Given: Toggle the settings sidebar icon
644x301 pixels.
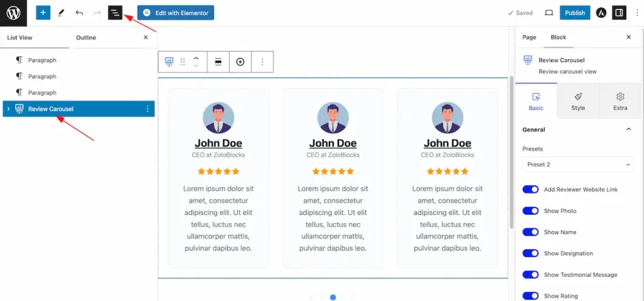Looking at the screenshot, I should (x=619, y=13).
